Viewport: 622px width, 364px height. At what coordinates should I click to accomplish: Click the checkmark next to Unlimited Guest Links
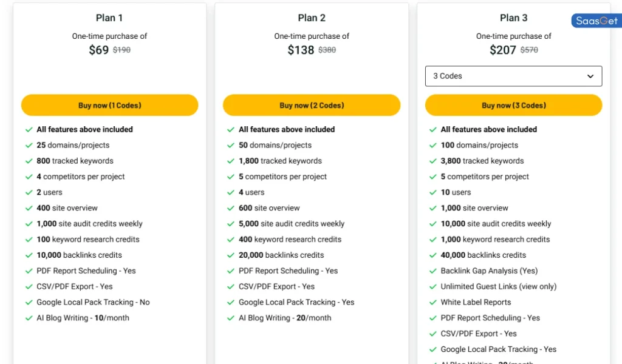[433, 286]
